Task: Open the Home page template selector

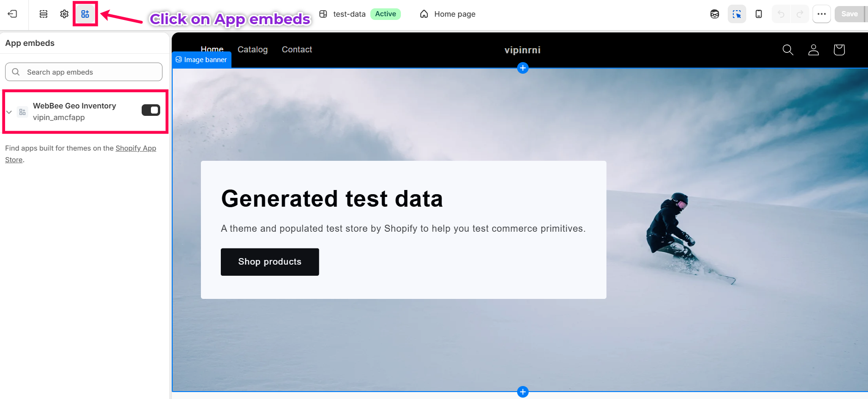Action: pyautogui.click(x=448, y=14)
